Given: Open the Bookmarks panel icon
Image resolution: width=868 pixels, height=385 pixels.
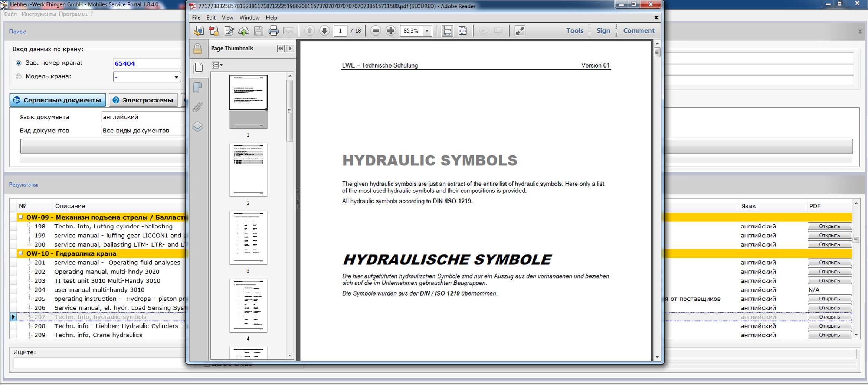Looking at the screenshot, I should pos(197,88).
